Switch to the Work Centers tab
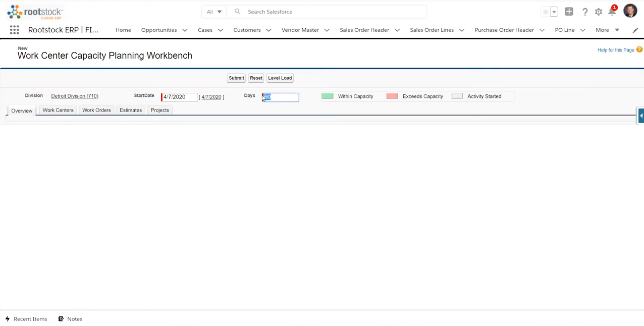644x326 pixels. pos(58,110)
